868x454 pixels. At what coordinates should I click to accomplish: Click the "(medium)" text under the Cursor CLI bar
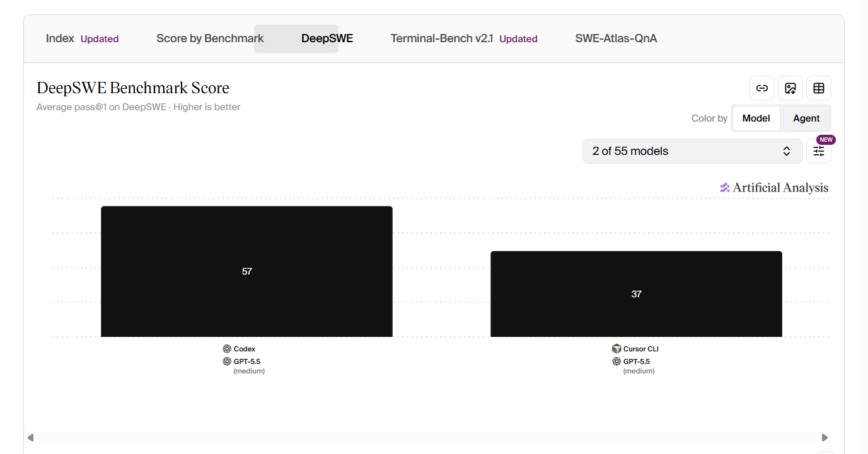pyautogui.click(x=639, y=372)
